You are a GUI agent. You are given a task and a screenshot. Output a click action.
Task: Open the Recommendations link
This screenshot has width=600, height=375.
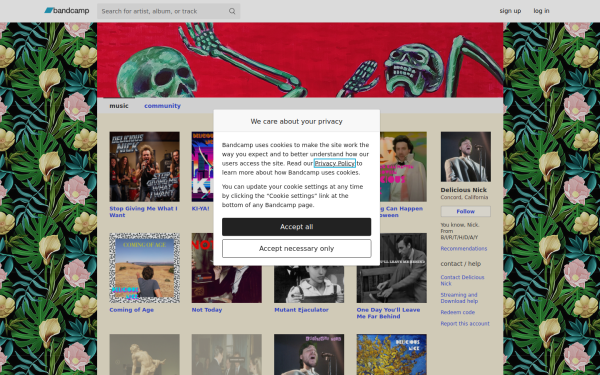click(x=463, y=249)
